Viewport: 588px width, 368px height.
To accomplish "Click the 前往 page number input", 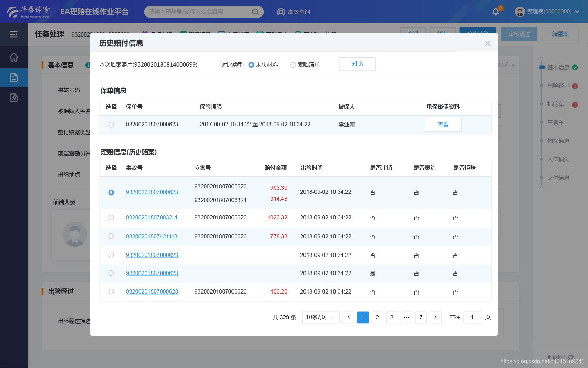I will coord(473,317).
